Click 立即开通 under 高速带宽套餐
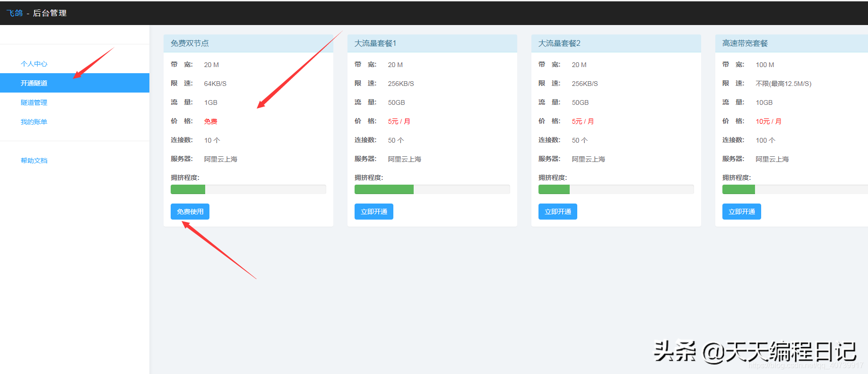 pos(742,212)
